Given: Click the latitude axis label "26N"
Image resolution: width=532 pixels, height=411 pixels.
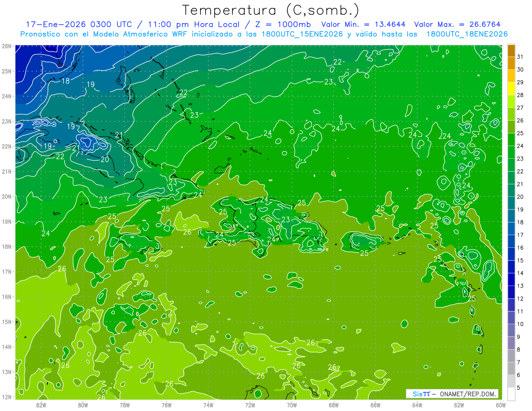Looking at the screenshot, I should pos(6,46).
